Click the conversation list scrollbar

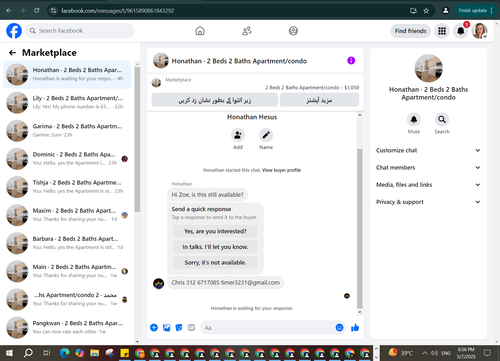pyautogui.click(x=137, y=139)
